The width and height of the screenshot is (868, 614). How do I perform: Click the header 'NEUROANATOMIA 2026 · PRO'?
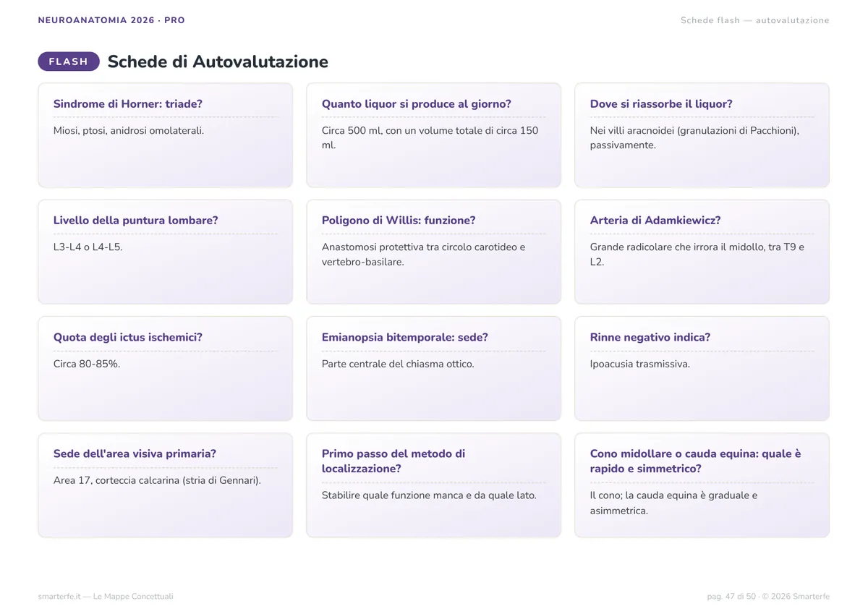[x=111, y=20]
